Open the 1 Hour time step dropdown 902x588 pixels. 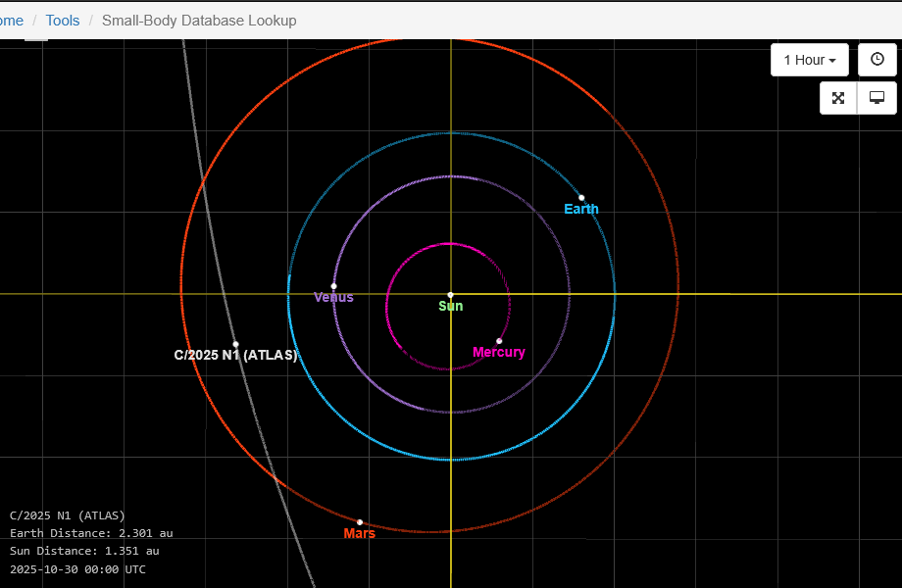tap(810, 60)
